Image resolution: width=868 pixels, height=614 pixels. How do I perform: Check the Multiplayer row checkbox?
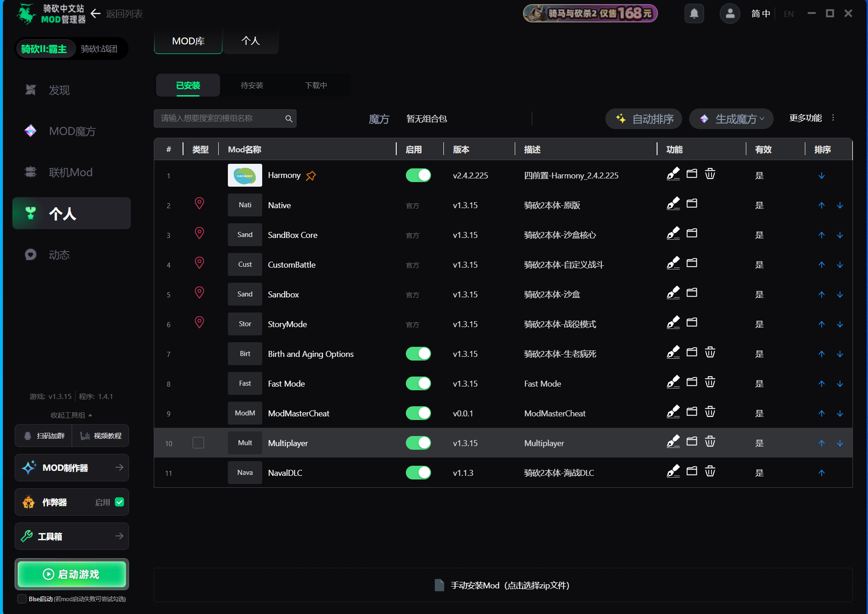pos(198,443)
